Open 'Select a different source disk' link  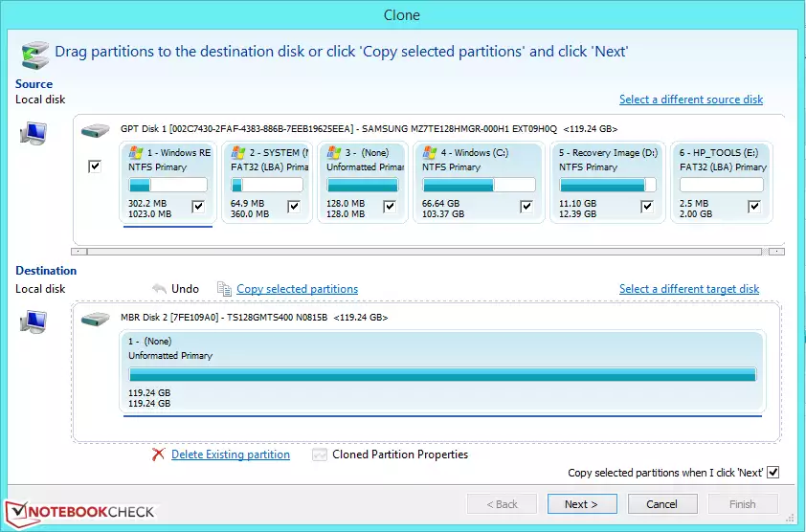691,100
